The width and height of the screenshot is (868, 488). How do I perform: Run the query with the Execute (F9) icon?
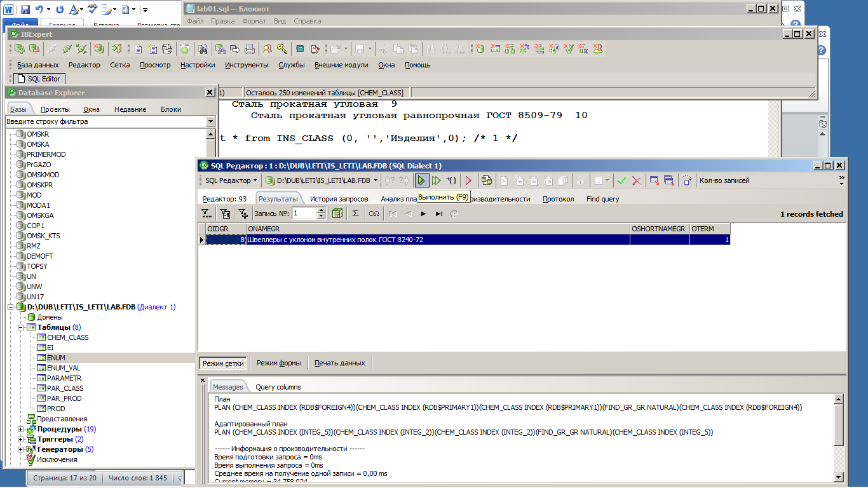(421, 180)
